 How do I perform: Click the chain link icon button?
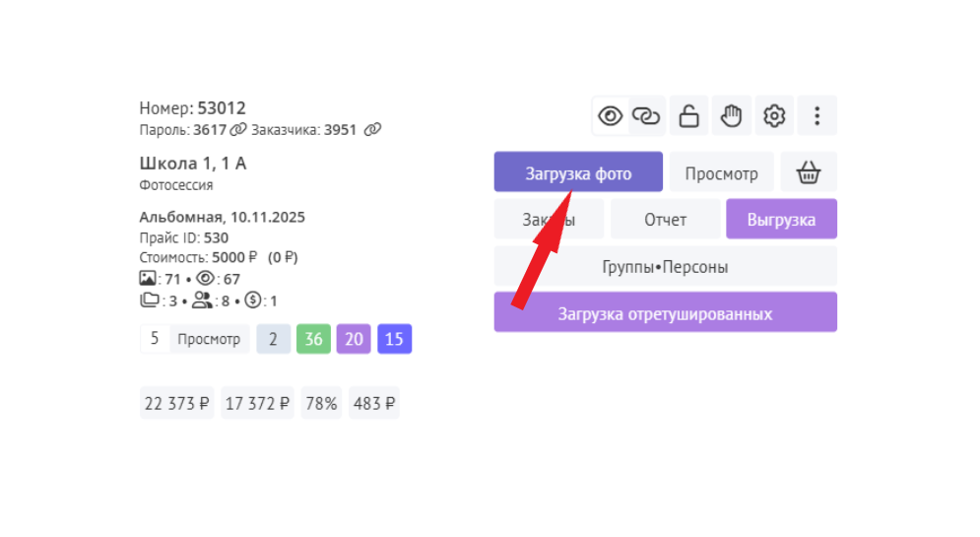point(646,116)
